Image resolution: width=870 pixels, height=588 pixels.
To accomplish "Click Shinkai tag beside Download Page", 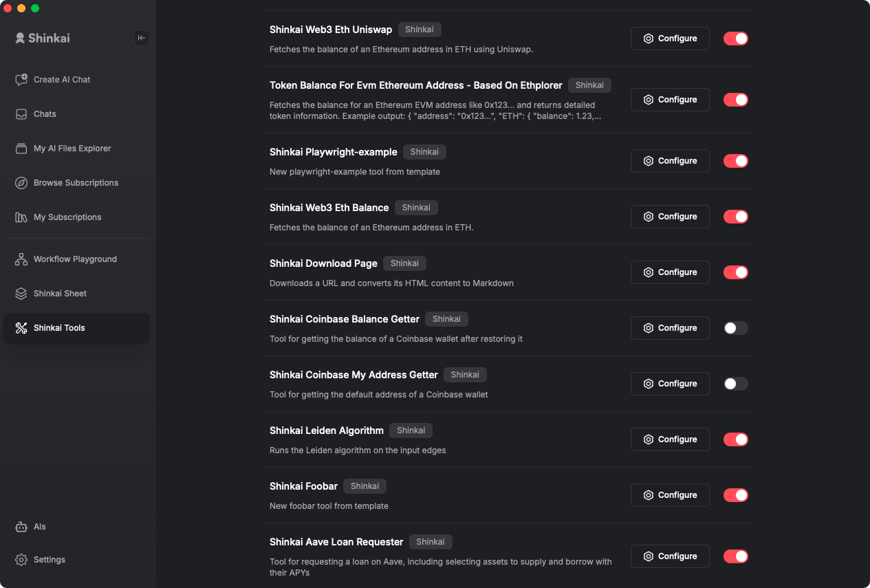I will [x=404, y=263].
